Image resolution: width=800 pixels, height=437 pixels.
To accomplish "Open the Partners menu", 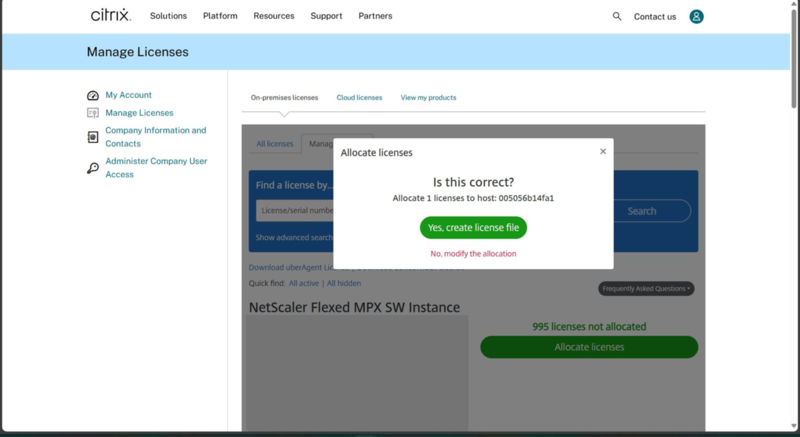I will coord(375,16).
